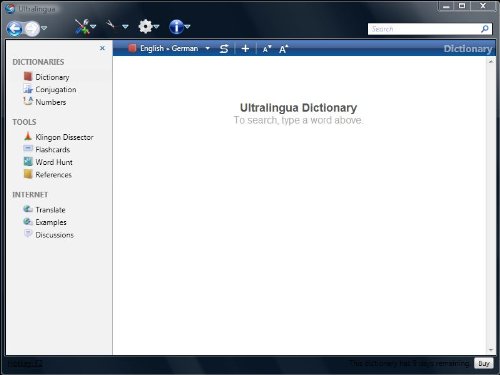Open References in the sidebar
This screenshot has width=500, height=375.
point(54,175)
